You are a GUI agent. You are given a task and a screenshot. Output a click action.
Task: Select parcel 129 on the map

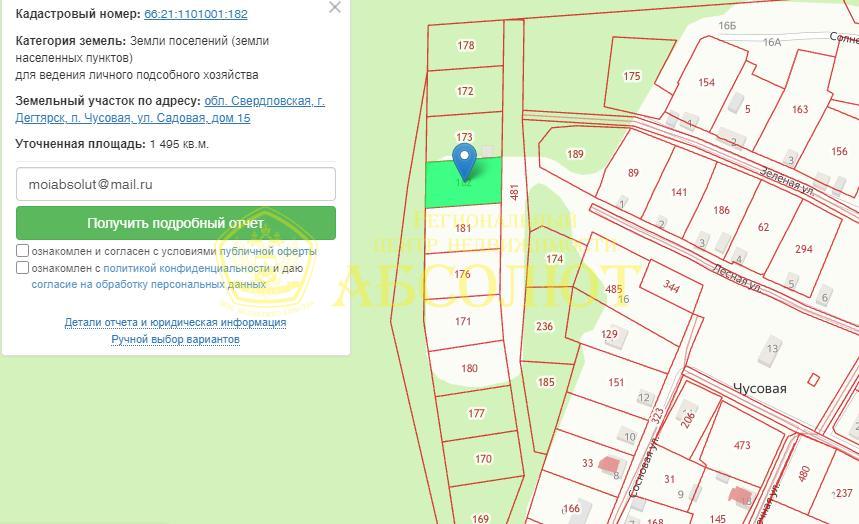point(609,334)
